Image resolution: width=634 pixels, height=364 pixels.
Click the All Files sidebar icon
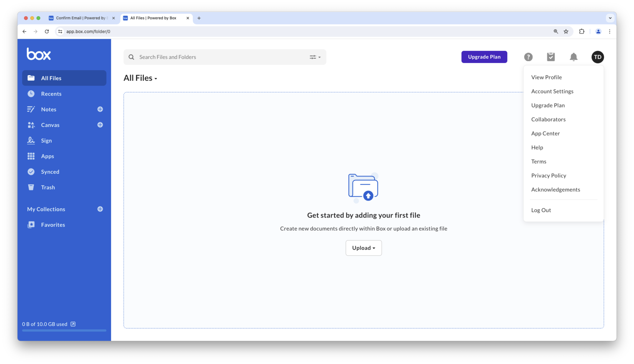tap(31, 78)
